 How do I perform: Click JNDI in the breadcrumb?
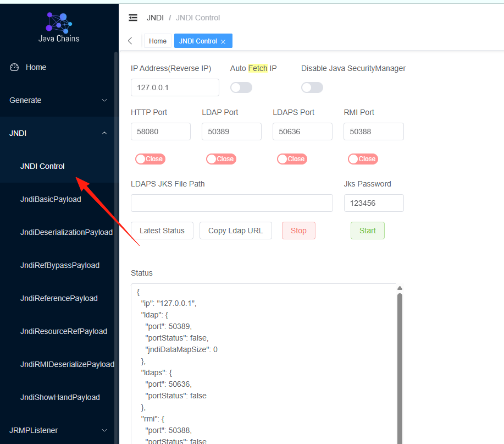click(x=155, y=18)
